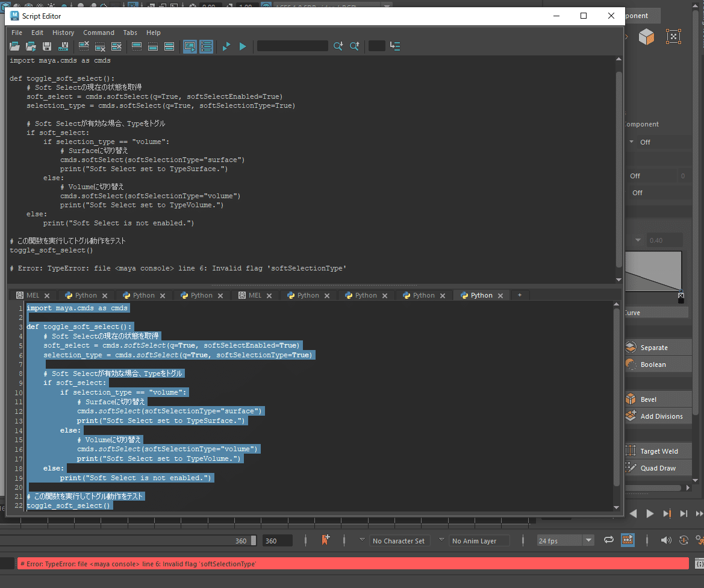Open the No Character Set dropdown
Viewport: 704px width, 588px height.
click(x=399, y=540)
